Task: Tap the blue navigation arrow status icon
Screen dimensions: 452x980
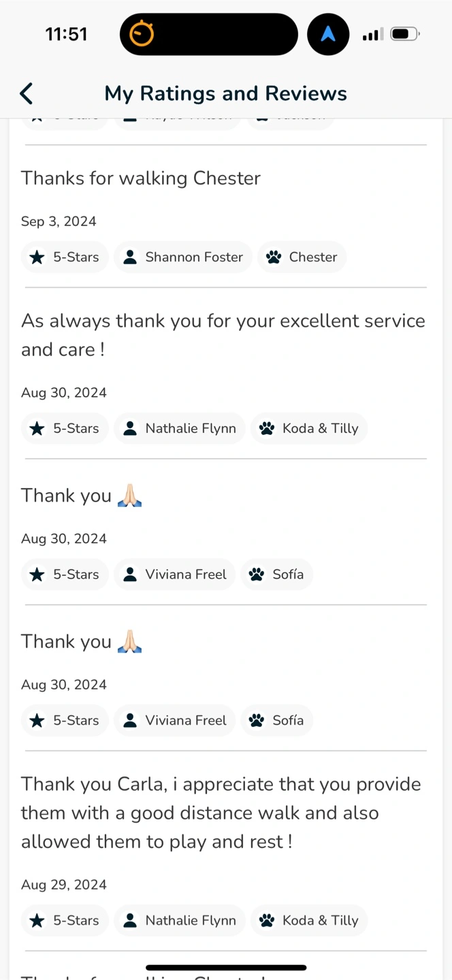Action: tap(328, 34)
